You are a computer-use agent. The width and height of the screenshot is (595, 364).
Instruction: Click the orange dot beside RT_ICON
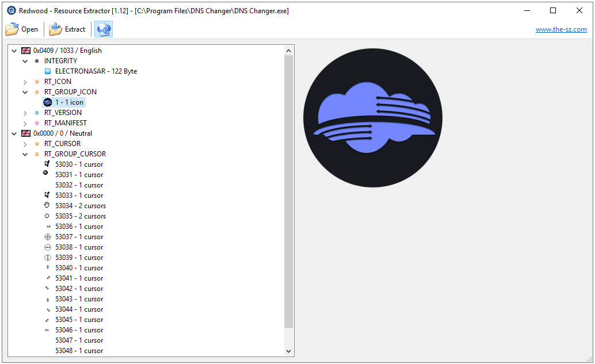[37, 82]
